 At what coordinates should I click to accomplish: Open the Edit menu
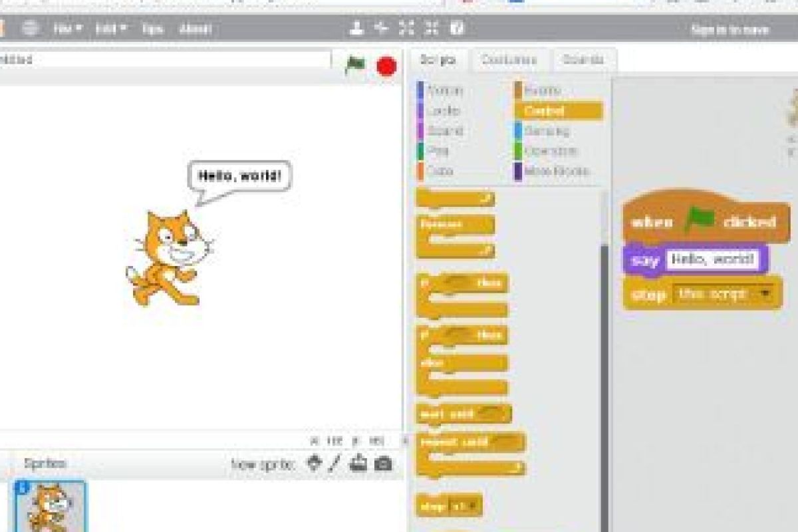110,29
